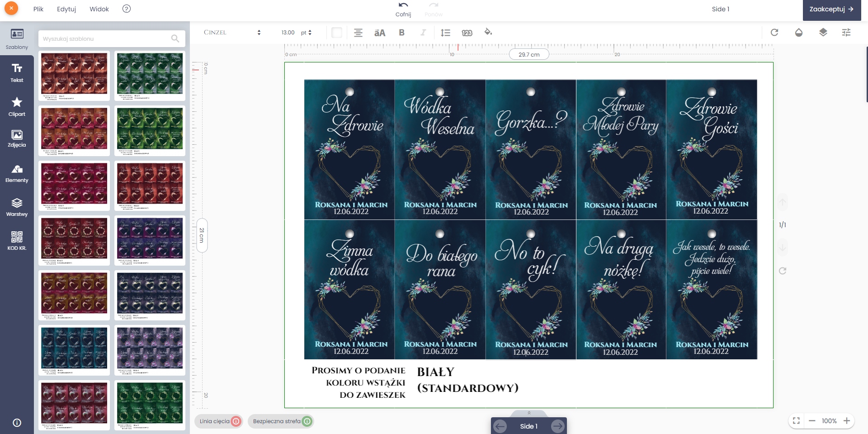Click the 100% zoom level
Screen dimensions: 868x434
[829, 421]
